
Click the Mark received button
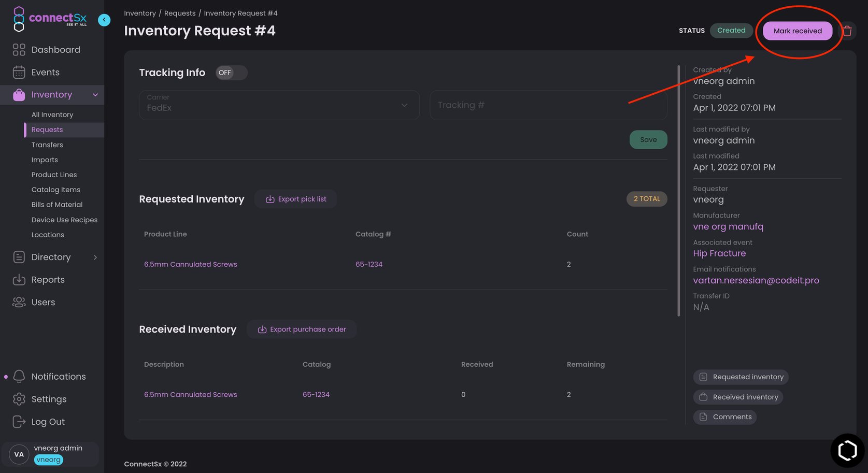[x=798, y=31]
